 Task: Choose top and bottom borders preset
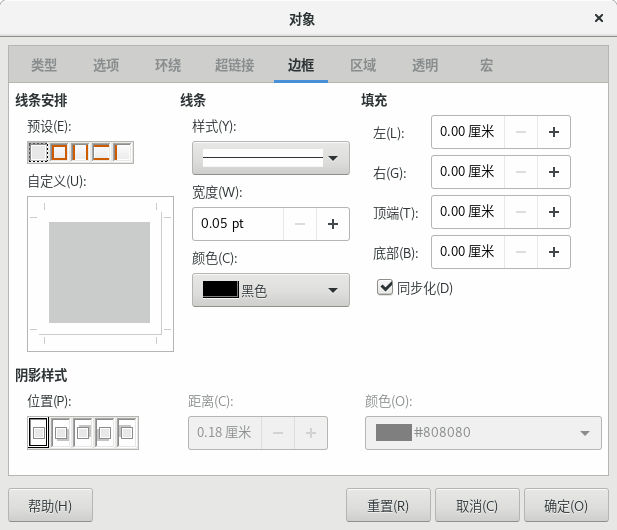[x=101, y=152]
